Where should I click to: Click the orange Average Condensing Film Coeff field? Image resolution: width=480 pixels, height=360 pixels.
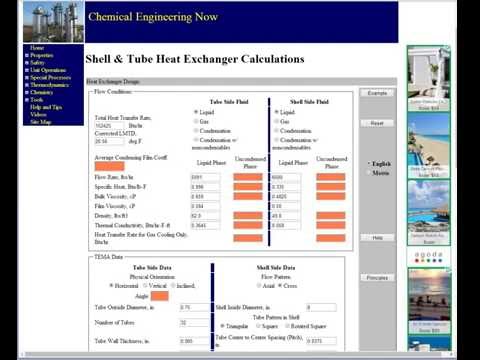pyautogui.click(x=109, y=166)
